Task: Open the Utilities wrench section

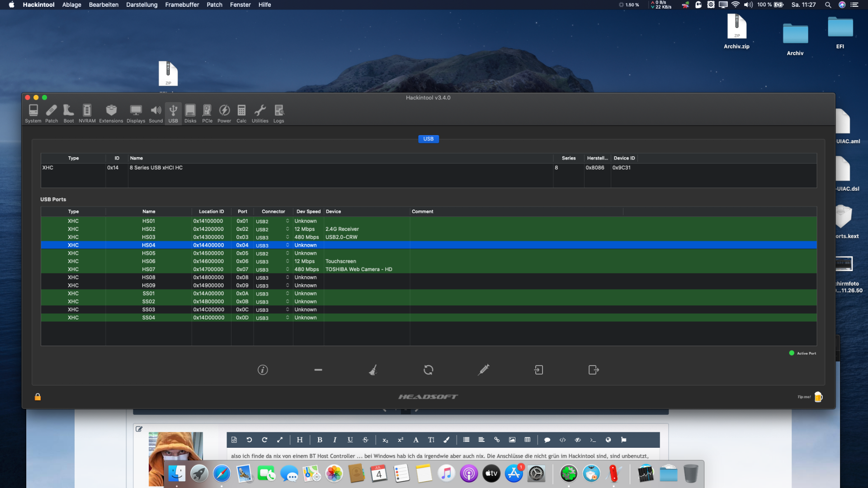Action: (260, 113)
